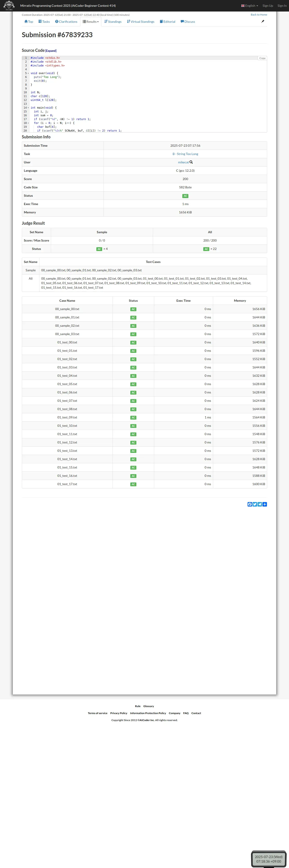This screenshot has width=289, height=868.
Task: Share submission on Facebook
Action: click(x=250, y=505)
